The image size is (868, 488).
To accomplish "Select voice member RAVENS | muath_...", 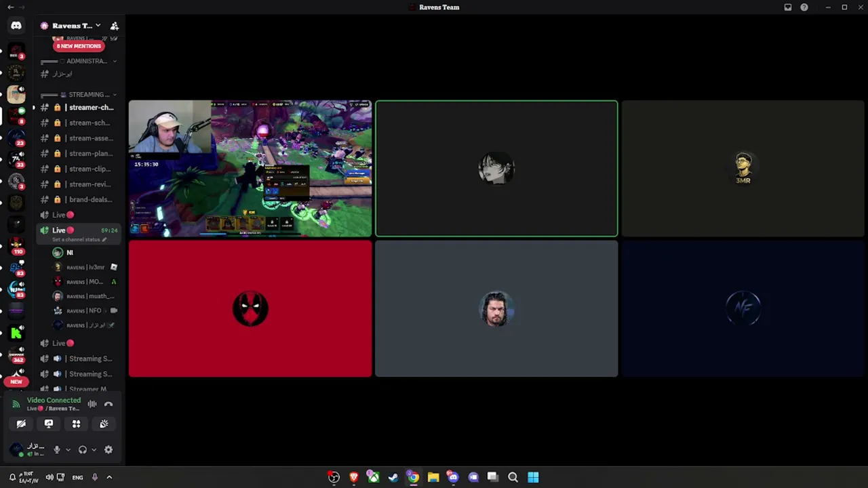I will click(85, 296).
